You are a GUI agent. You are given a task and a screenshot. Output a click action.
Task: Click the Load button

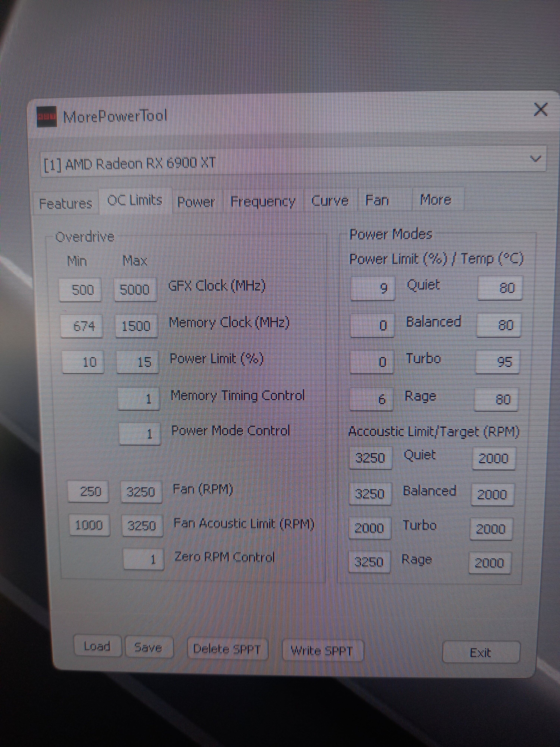click(97, 646)
